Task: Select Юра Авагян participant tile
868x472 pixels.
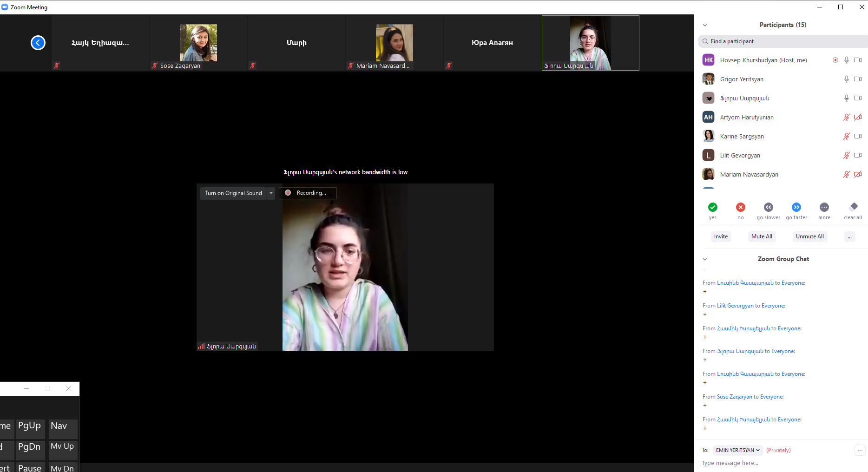Action: (493, 43)
